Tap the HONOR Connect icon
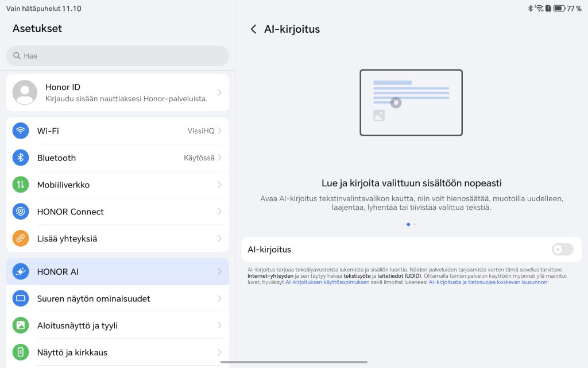The image size is (588, 368). tap(21, 212)
